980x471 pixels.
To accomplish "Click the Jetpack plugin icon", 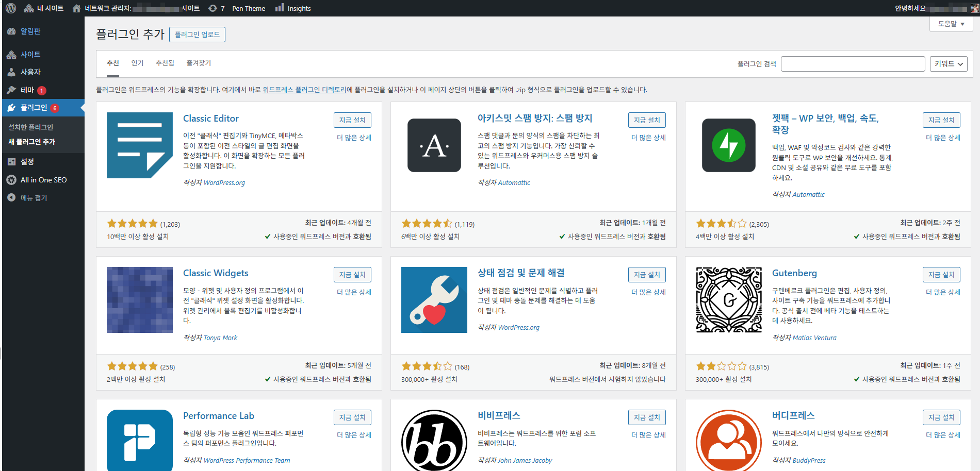I will (729, 145).
